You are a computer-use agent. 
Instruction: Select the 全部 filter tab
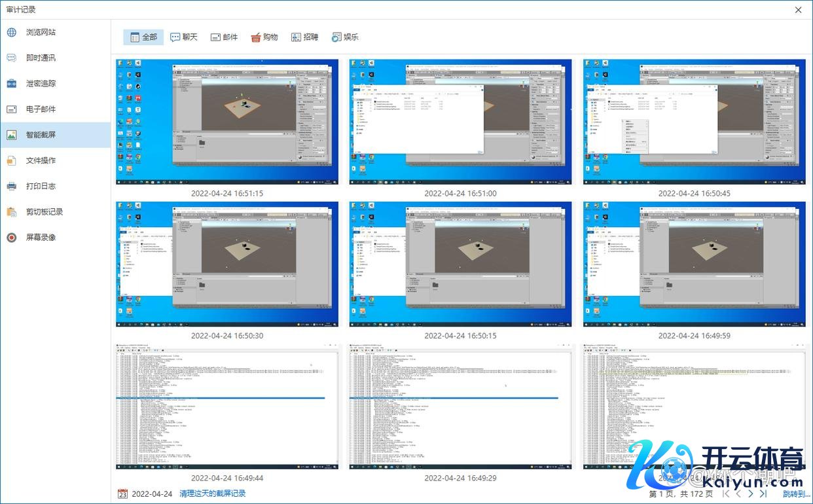click(x=143, y=37)
